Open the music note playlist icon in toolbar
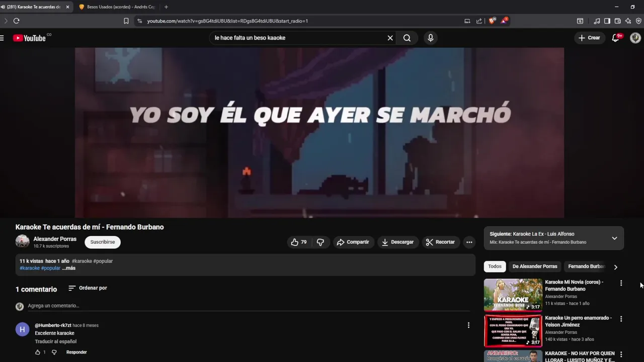Viewport: 644px width, 362px height. point(597,21)
